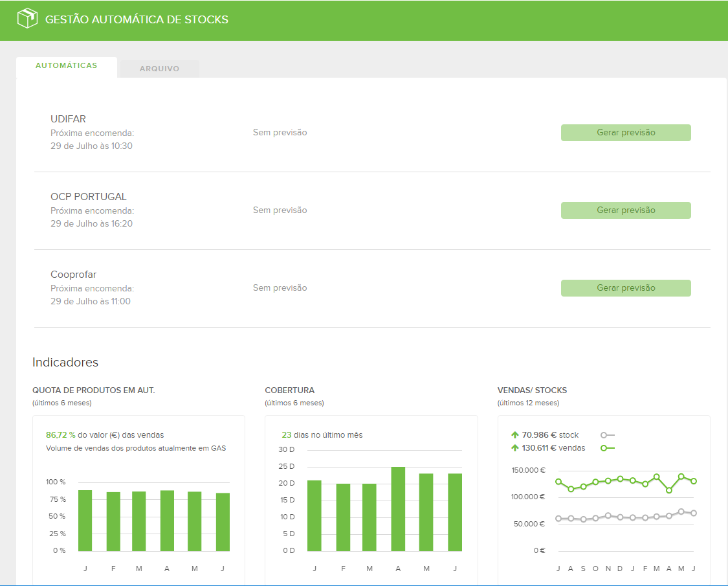Click the green up arrow beside stock value
Viewport: 728px width, 586px height.
(515, 435)
